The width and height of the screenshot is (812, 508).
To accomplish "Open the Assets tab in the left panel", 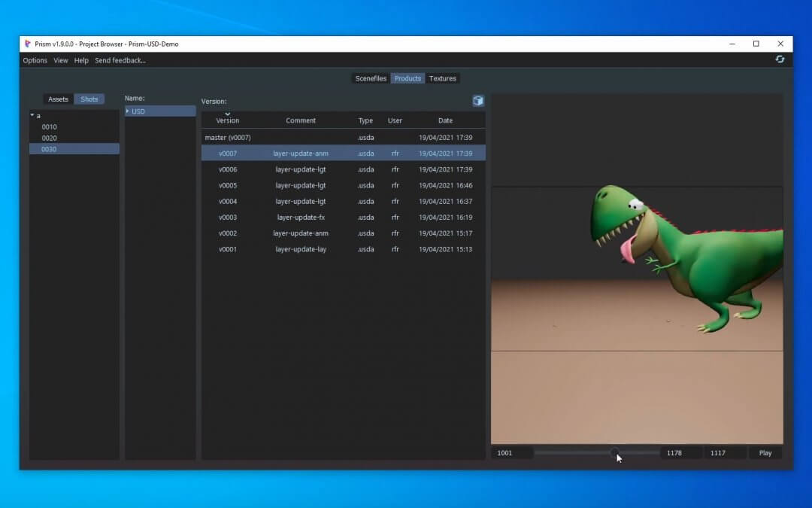I will pos(58,99).
